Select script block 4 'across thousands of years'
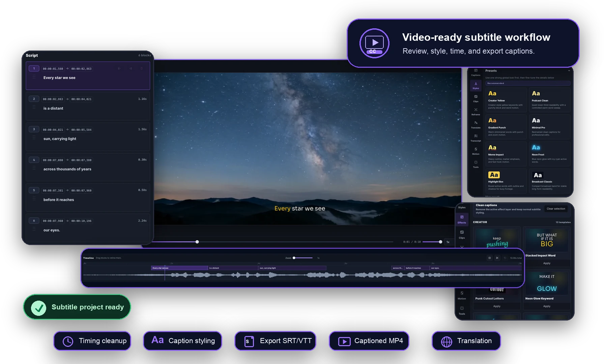The height and width of the screenshot is (364, 607). 88,167
